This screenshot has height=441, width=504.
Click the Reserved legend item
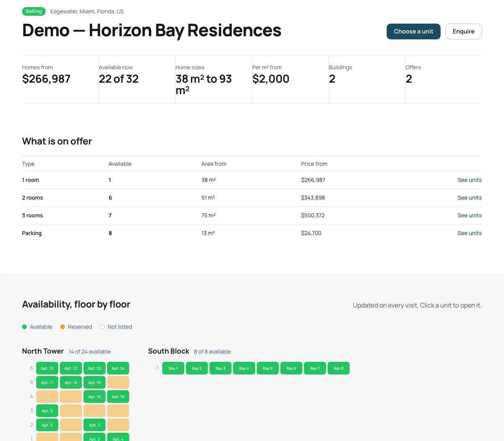point(76,327)
